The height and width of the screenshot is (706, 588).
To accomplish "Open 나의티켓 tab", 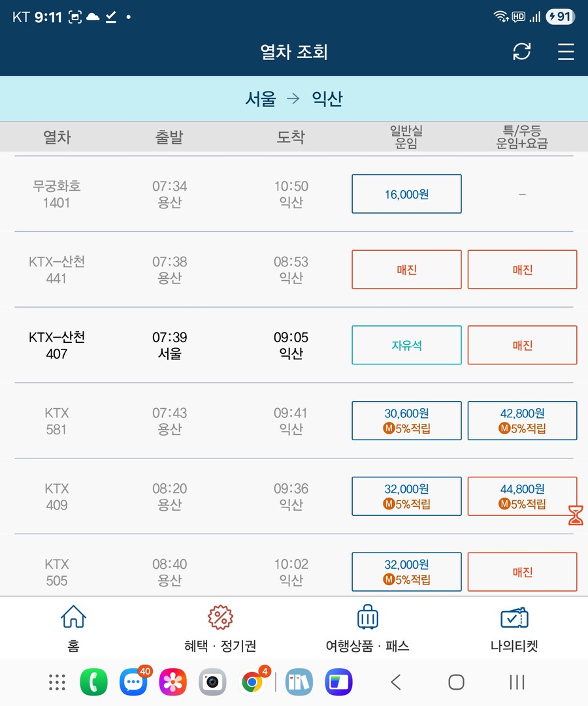I will [514, 628].
